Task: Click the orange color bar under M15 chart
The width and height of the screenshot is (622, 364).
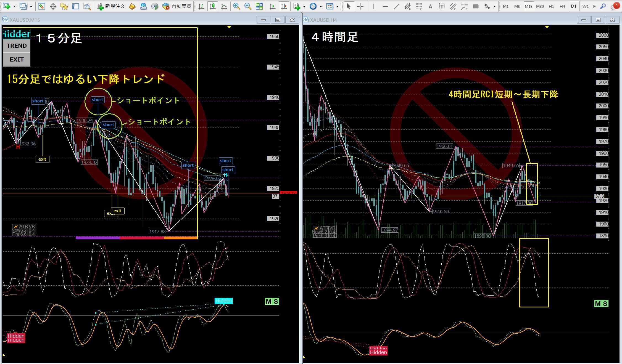Action: click(x=181, y=238)
